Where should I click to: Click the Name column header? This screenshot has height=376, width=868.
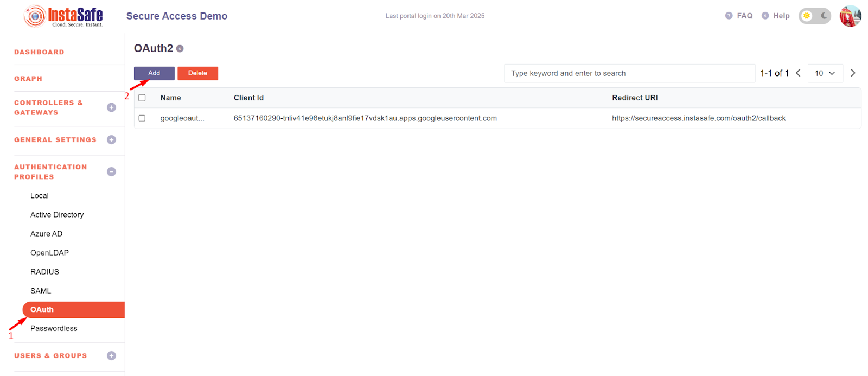click(171, 98)
